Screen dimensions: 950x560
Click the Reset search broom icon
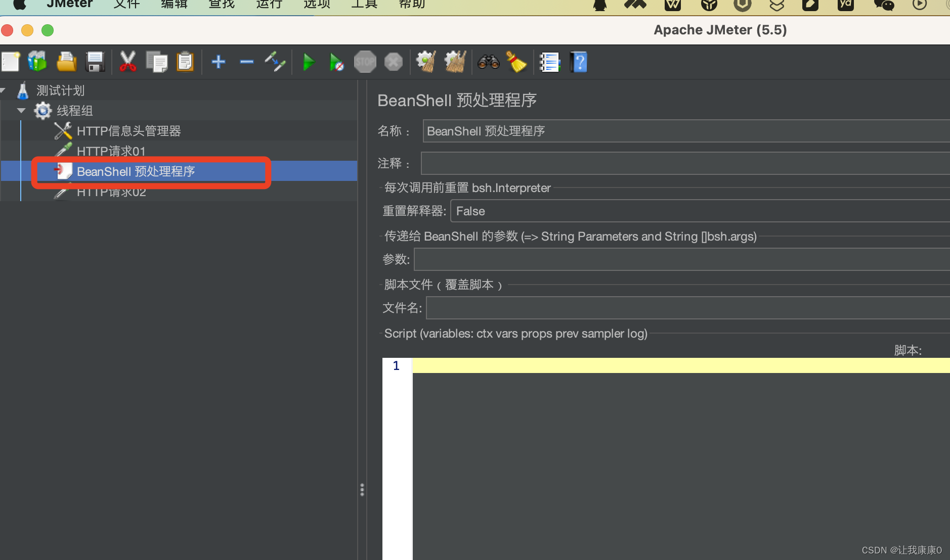pos(516,62)
